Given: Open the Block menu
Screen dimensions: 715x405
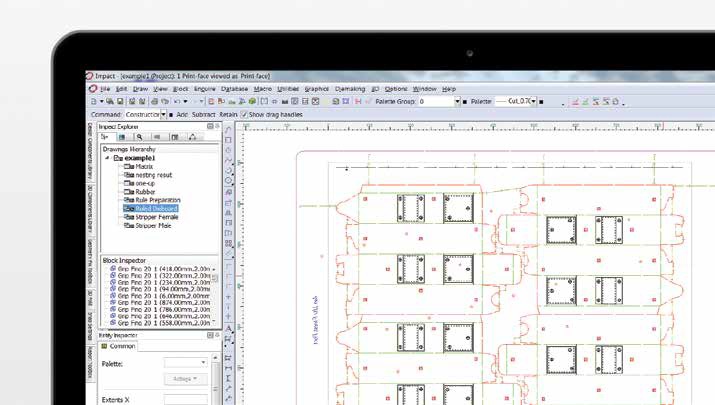Looking at the screenshot, I should [x=181, y=89].
